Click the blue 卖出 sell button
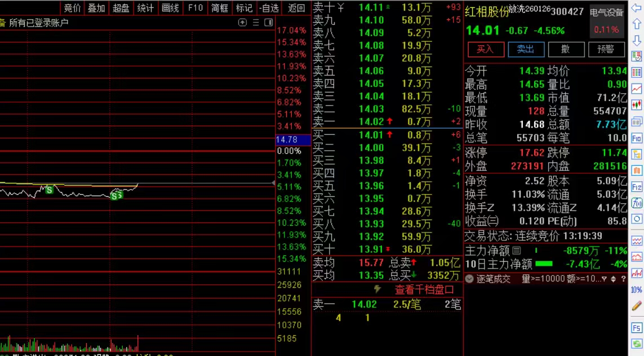 click(526, 49)
